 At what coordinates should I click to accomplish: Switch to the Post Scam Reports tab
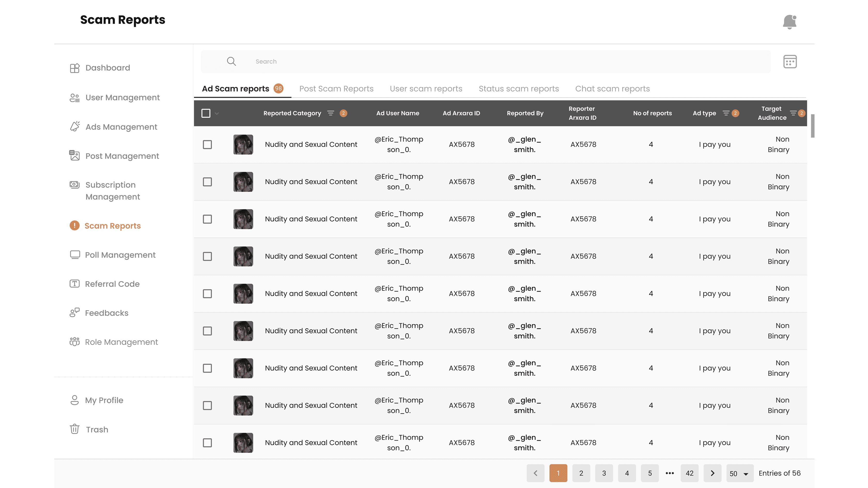(x=336, y=89)
